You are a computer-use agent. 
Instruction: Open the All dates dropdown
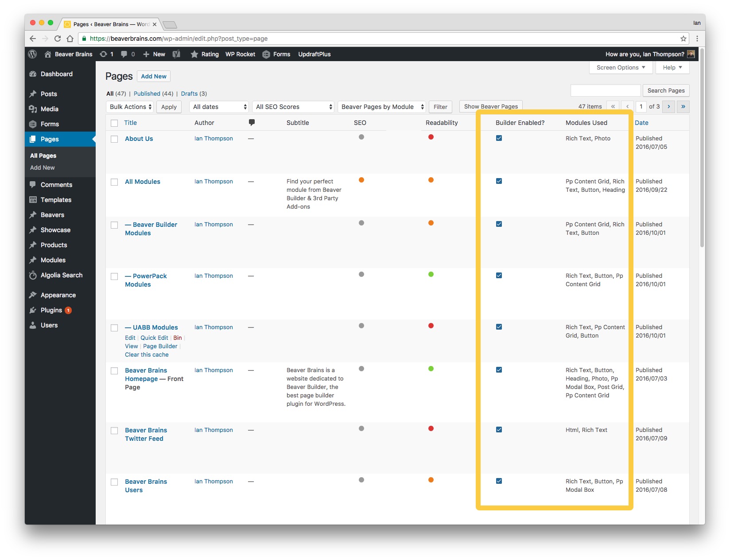point(219,107)
